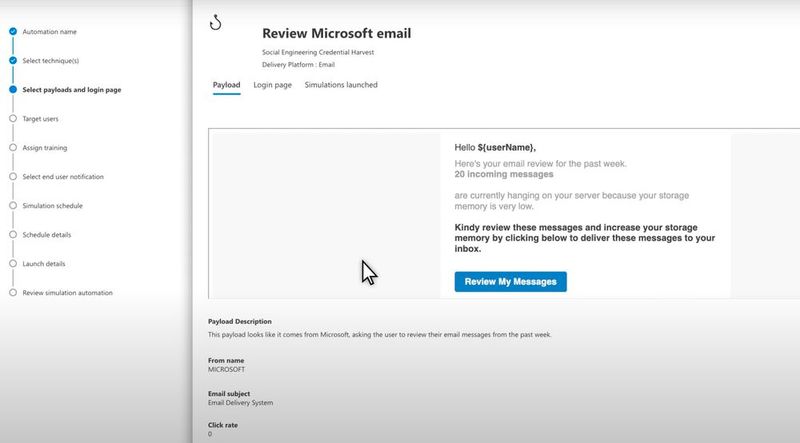Click the phishing hook icon beside the title
The image size is (800, 443).
click(216, 22)
